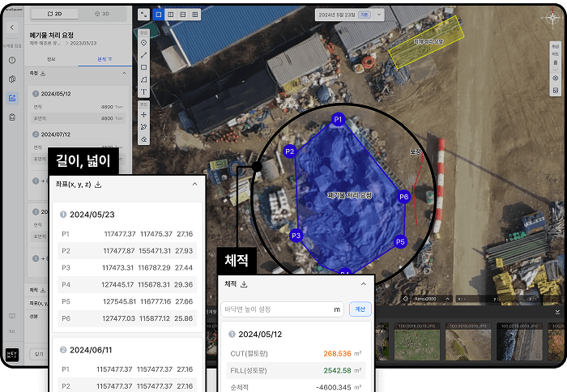Click the move tool in edit section
The image size is (567, 392).
pos(143,114)
